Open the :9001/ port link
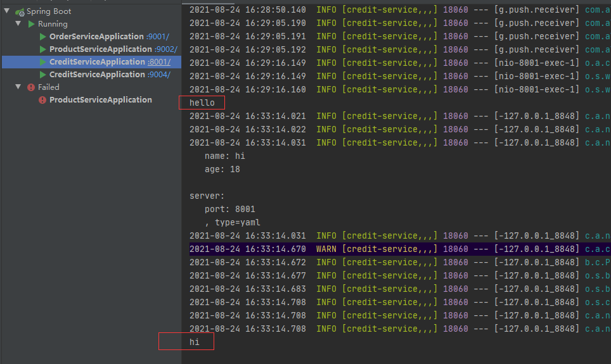The width and height of the screenshot is (611, 364). [158, 37]
